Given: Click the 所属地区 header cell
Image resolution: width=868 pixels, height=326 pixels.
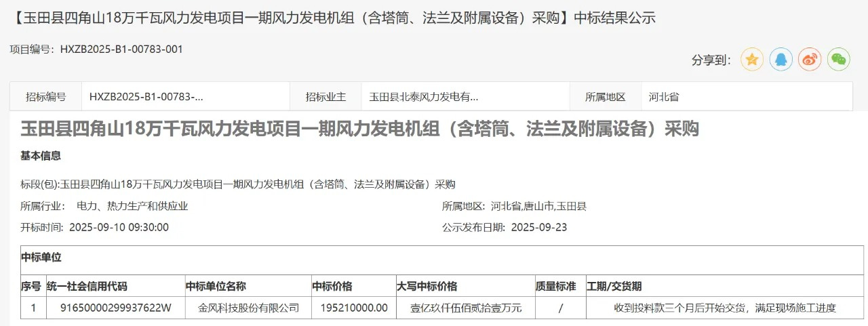Looking at the screenshot, I should 606,97.
